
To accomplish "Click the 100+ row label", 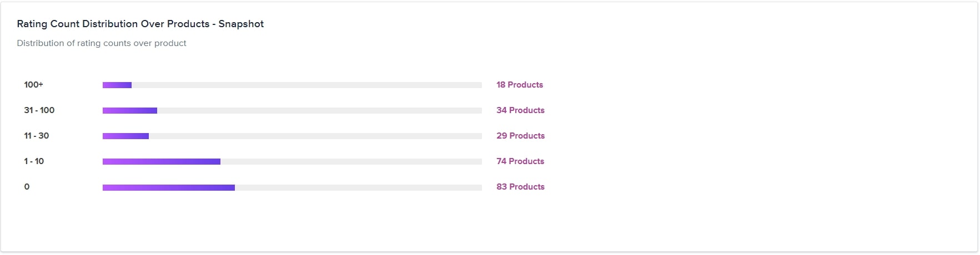I will (33, 85).
